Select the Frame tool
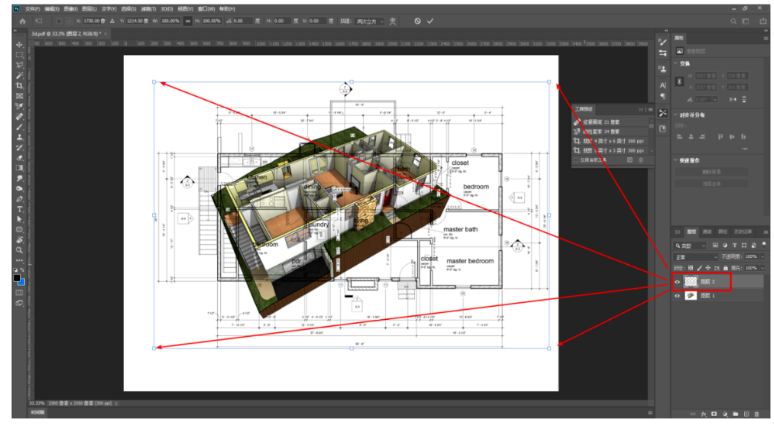Viewport: 774px width, 425px height. 20,96
